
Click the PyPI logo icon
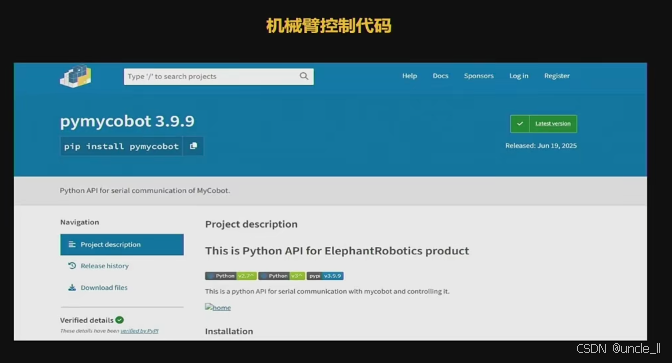76,76
